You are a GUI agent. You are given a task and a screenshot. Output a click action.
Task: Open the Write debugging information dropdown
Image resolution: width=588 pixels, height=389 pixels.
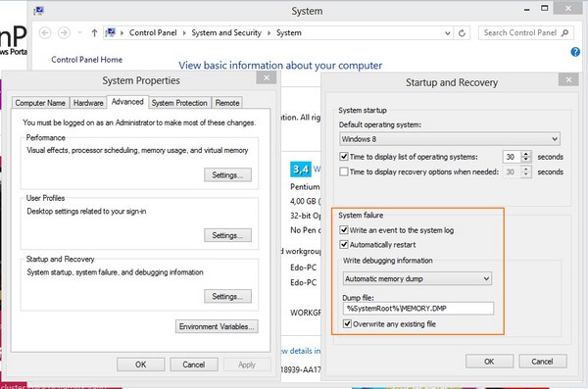pos(417,278)
